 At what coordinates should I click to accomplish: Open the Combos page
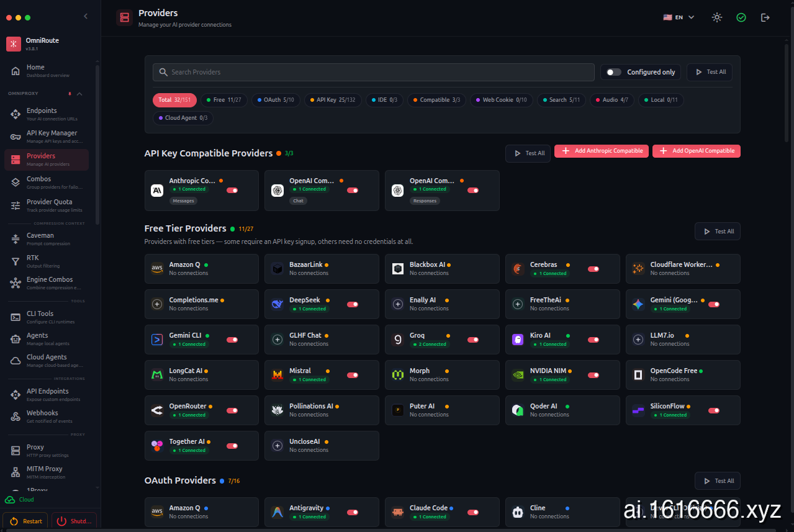pos(47,183)
